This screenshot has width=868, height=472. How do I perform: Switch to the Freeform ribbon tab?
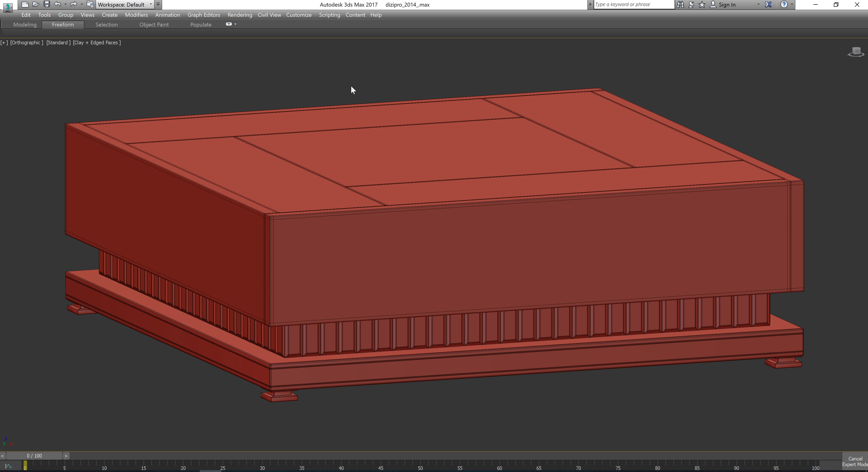coord(63,25)
